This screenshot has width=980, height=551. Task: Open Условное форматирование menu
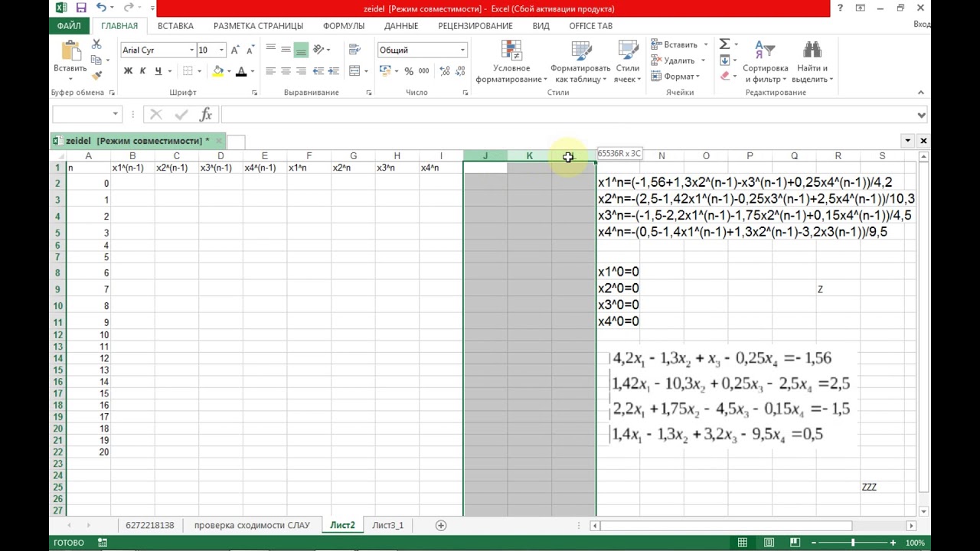pos(511,61)
